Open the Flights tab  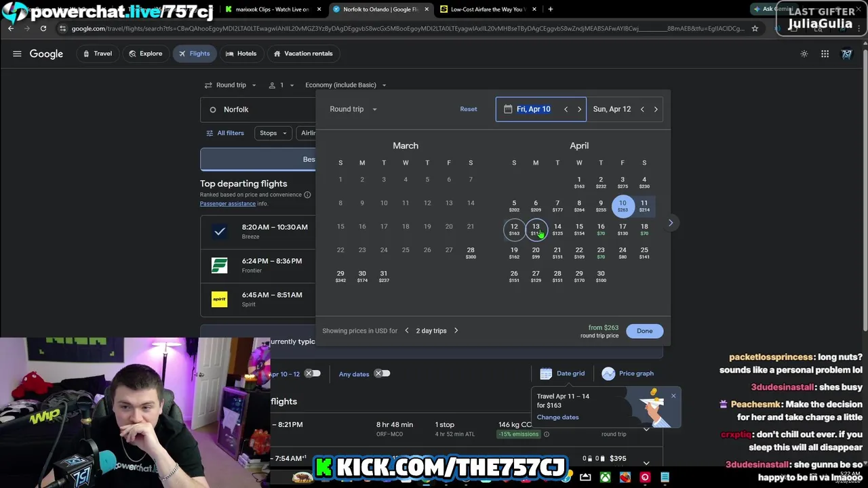pos(194,54)
